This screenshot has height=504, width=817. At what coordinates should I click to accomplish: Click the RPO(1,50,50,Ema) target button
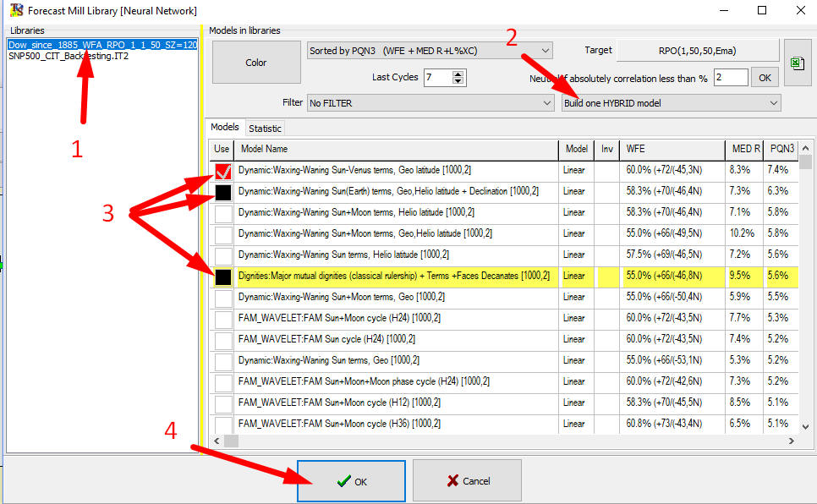point(697,51)
